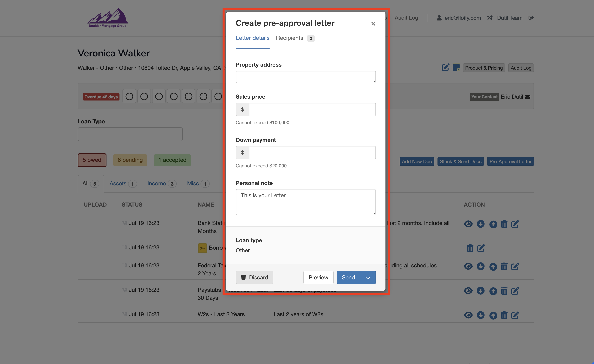Open the Loan Type selector
The height and width of the screenshot is (364, 594).
[x=130, y=134]
